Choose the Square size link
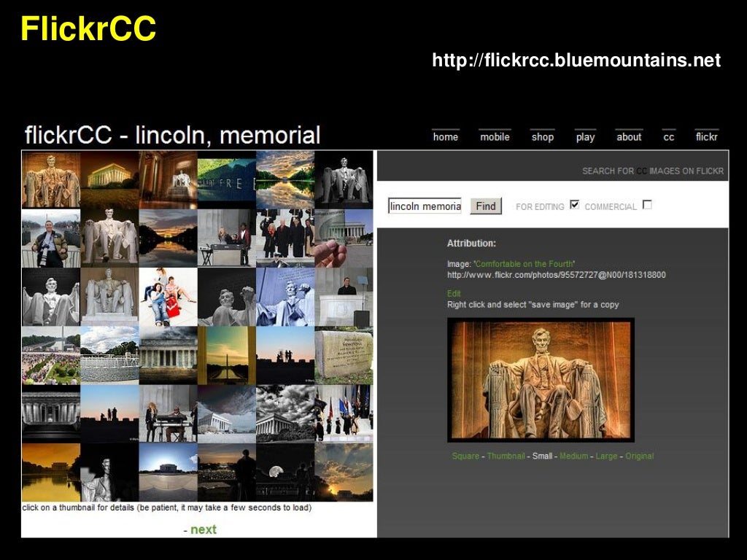The image size is (747, 560). click(x=465, y=456)
